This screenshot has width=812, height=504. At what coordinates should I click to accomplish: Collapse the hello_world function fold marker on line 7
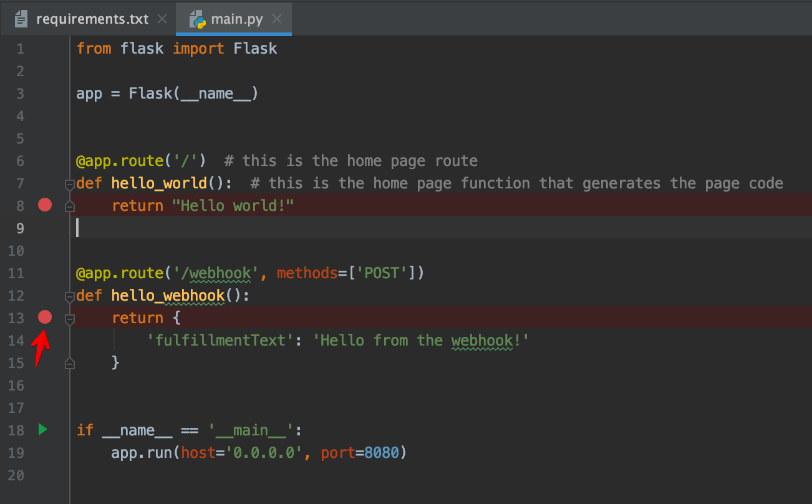pos(70,183)
